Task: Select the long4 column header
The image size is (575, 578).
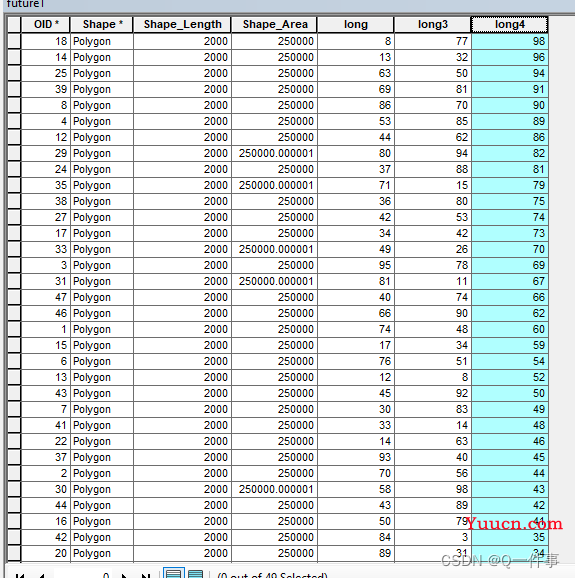Action: (x=509, y=24)
